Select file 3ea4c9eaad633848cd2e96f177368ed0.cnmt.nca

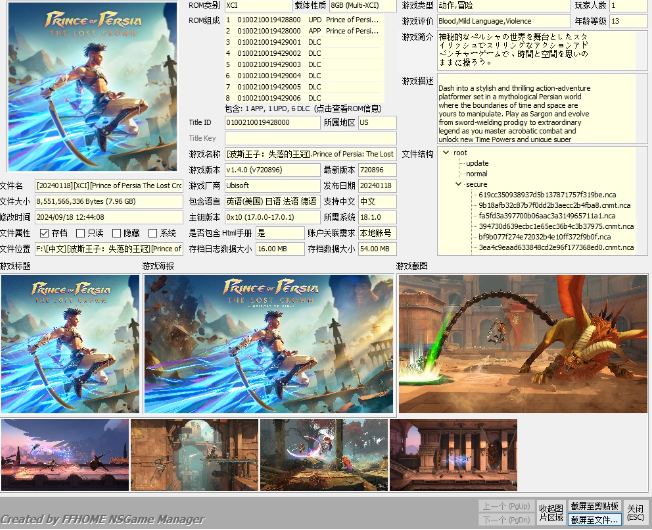coord(556,247)
